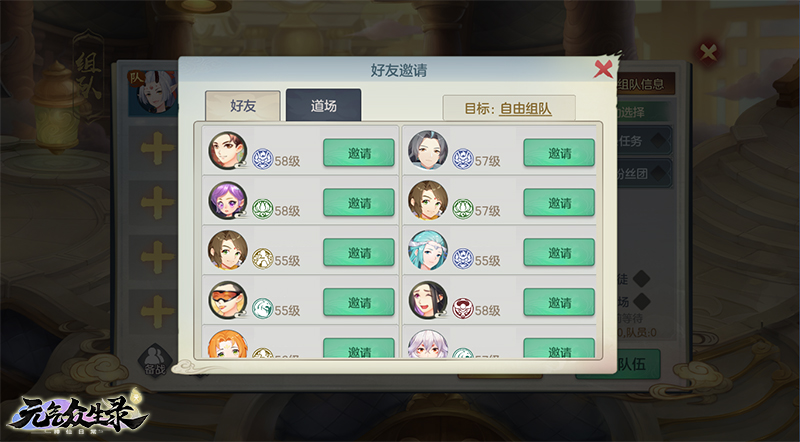Screen dimensions: 800x442
Task: Open the 目标: 自由组队 target selector
Action: click(509, 108)
